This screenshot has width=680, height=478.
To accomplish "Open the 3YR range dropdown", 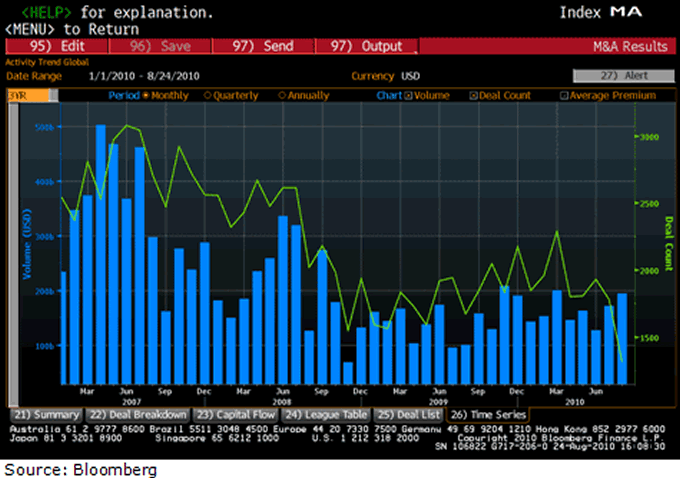I will tap(18, 95).
